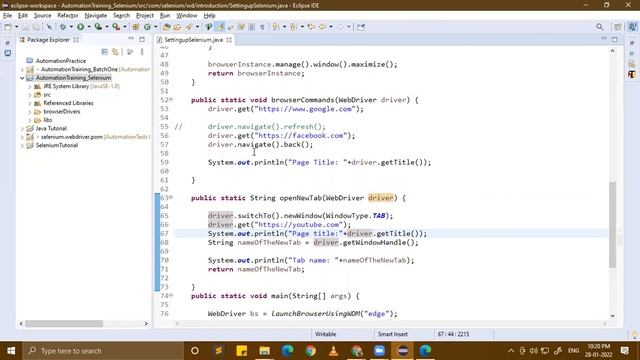Open dropdown arrow next to Run button
Screen dimensions: 640x360
click(89, 27)
